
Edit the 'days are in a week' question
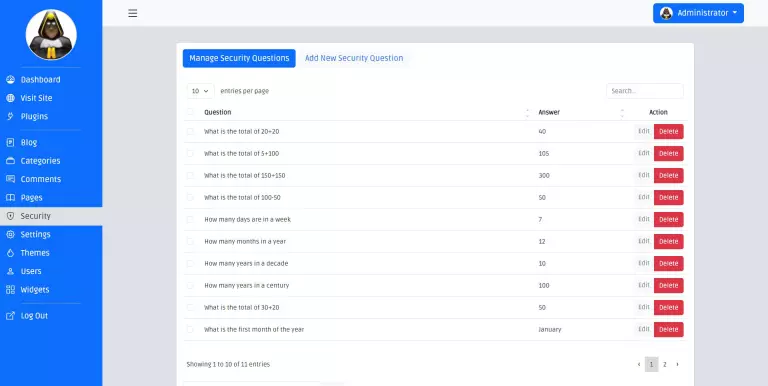coord(644,219)
